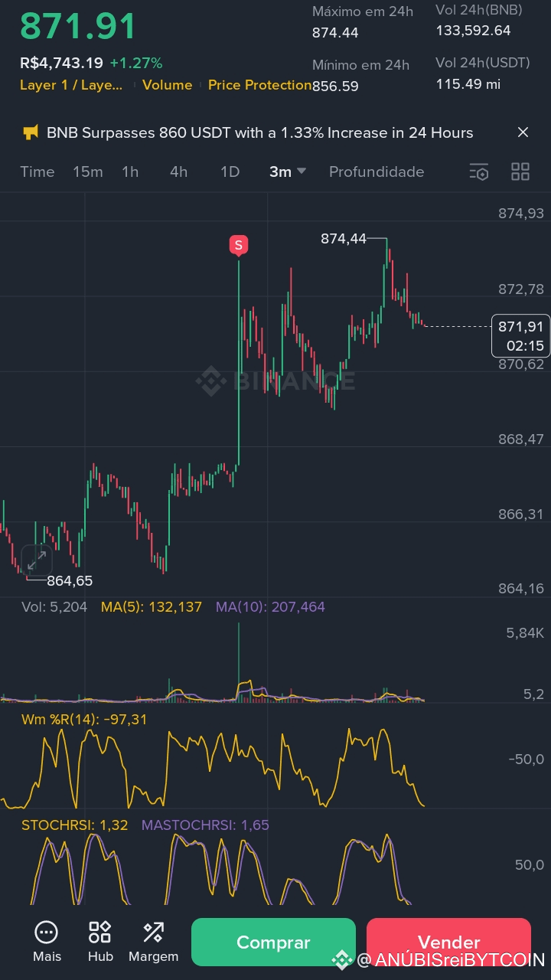Viewport: 551px width, 980px height.
Task: Tap the R$4,743.19 fiat price
Action: [x=61, y=63]
